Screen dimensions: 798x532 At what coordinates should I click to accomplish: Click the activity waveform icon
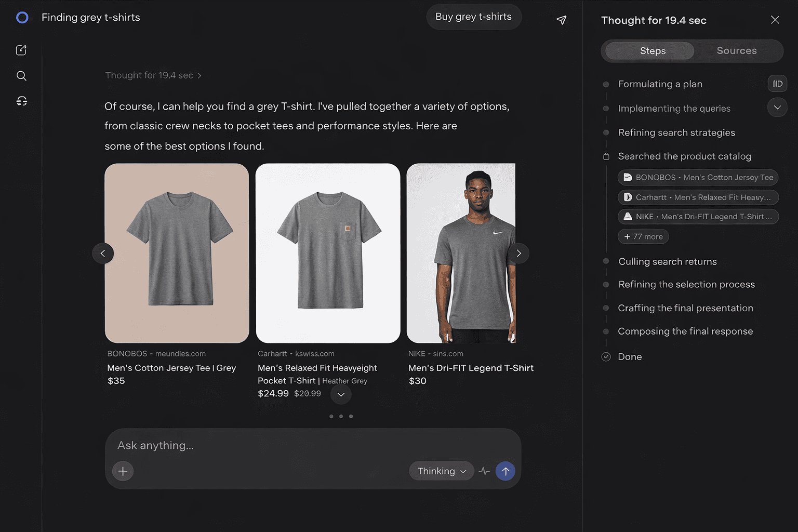click(x=484, y=471)
